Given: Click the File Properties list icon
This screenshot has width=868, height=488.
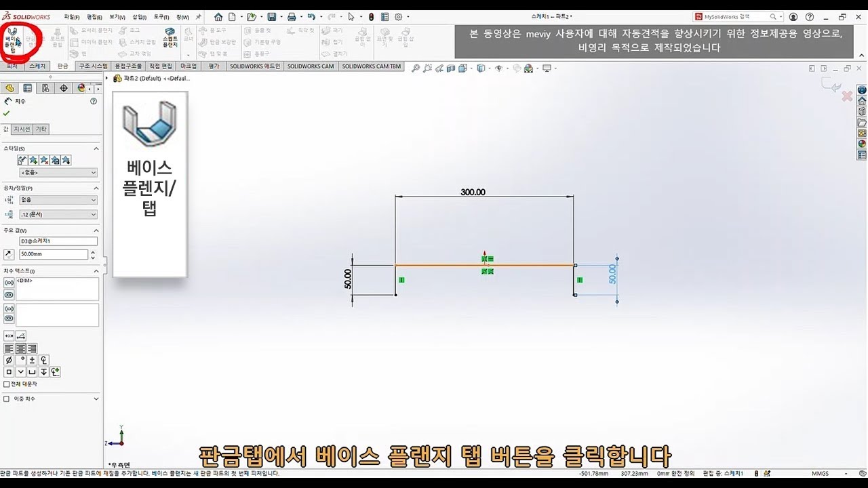Looking at the screenshot, I should pyautogui.click(x=385, y=17).
